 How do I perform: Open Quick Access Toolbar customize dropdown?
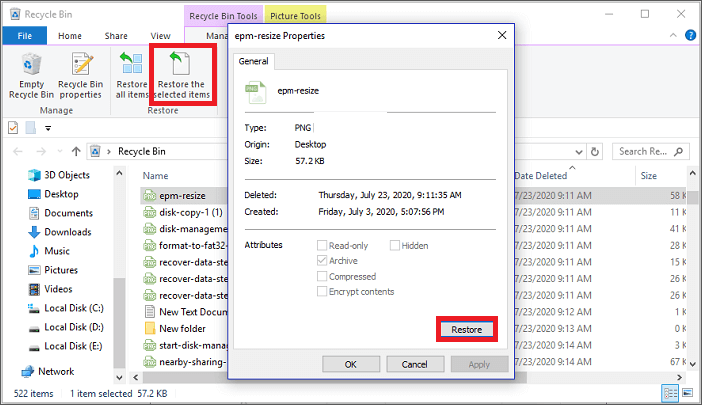(x=47, y=128)
